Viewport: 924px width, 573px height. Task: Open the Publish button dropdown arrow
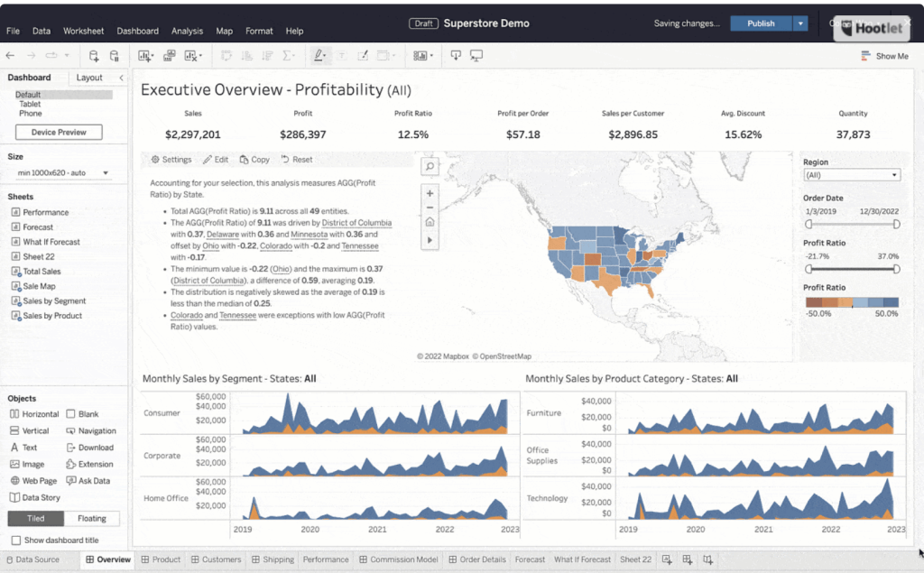[799, 23]
